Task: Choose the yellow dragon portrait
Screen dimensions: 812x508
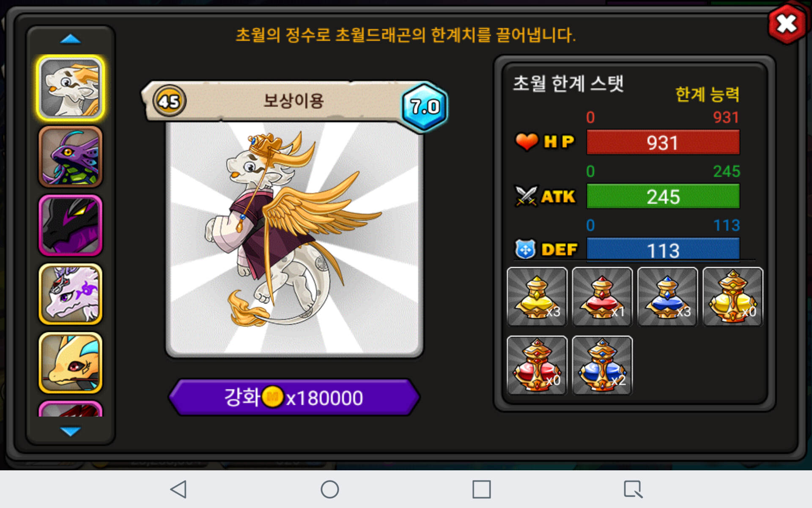Action: point(71,363)
